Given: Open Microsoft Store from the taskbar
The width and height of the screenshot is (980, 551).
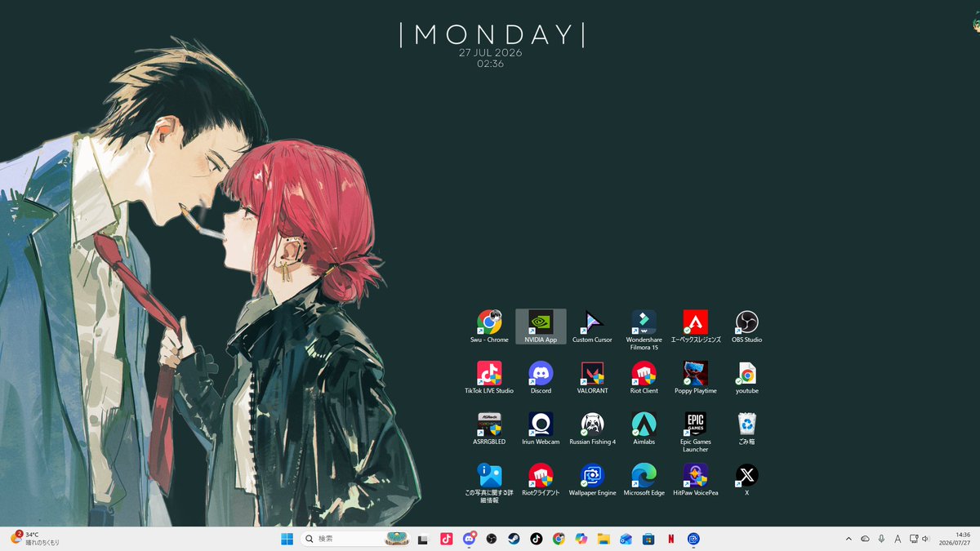Looking at the screenshot, I should click(648, 539).
